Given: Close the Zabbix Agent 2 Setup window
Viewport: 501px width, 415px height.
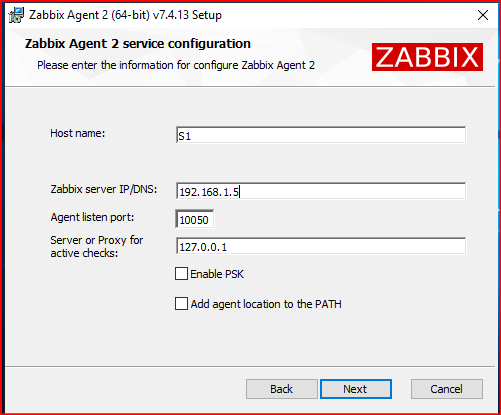Looking at the screenshot, I should click(483, 15).
